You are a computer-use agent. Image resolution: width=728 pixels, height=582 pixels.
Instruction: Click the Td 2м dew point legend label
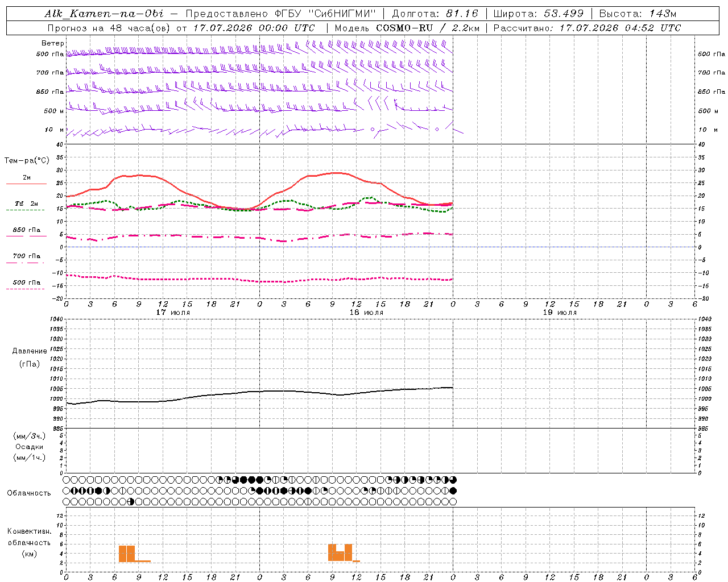26,203
